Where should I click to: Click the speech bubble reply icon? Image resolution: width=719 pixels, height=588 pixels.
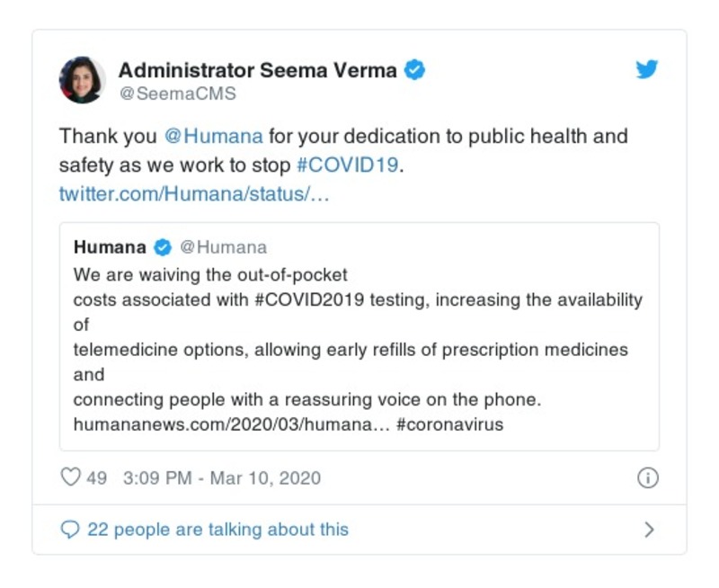(x=70, y=530)
